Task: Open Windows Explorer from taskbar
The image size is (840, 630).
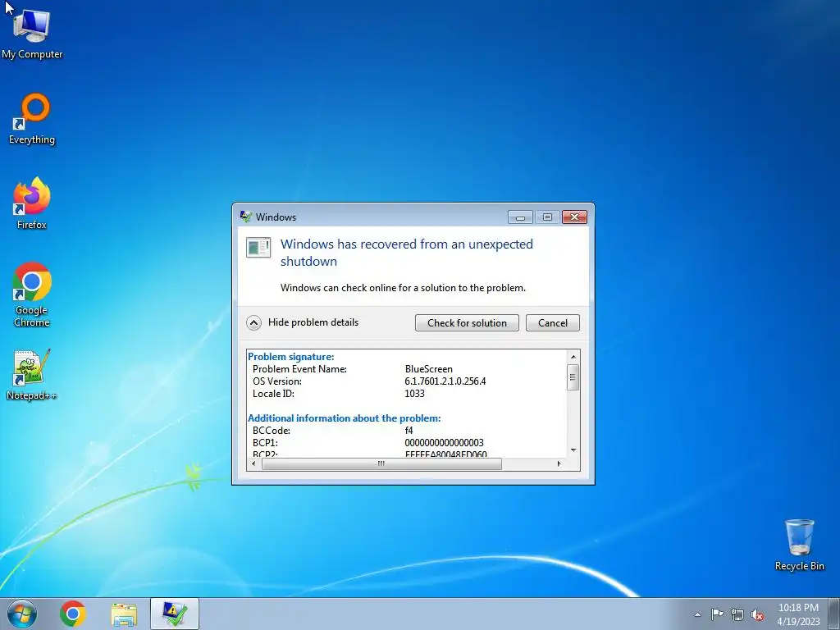Action: 124,614
